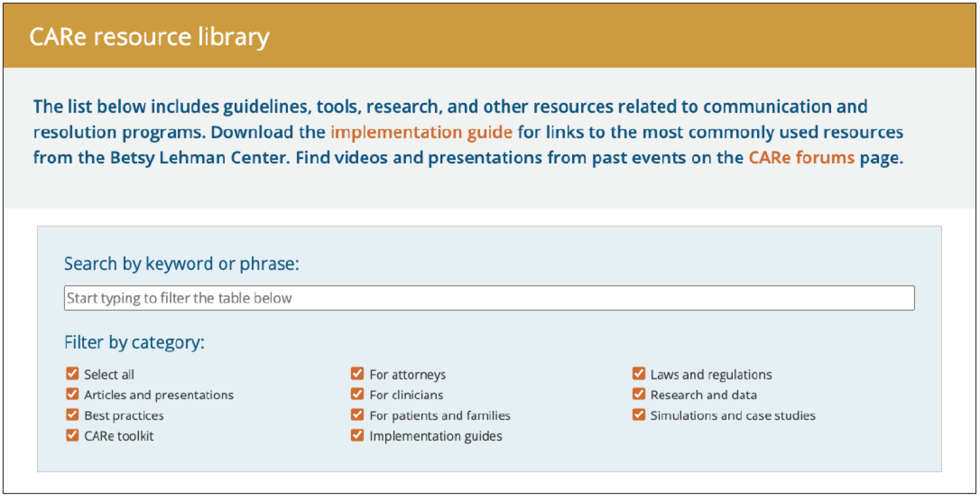The image size is (980, 496).
Task: Click the 'Laws and regulations' label text
Action: coord(710,375)
